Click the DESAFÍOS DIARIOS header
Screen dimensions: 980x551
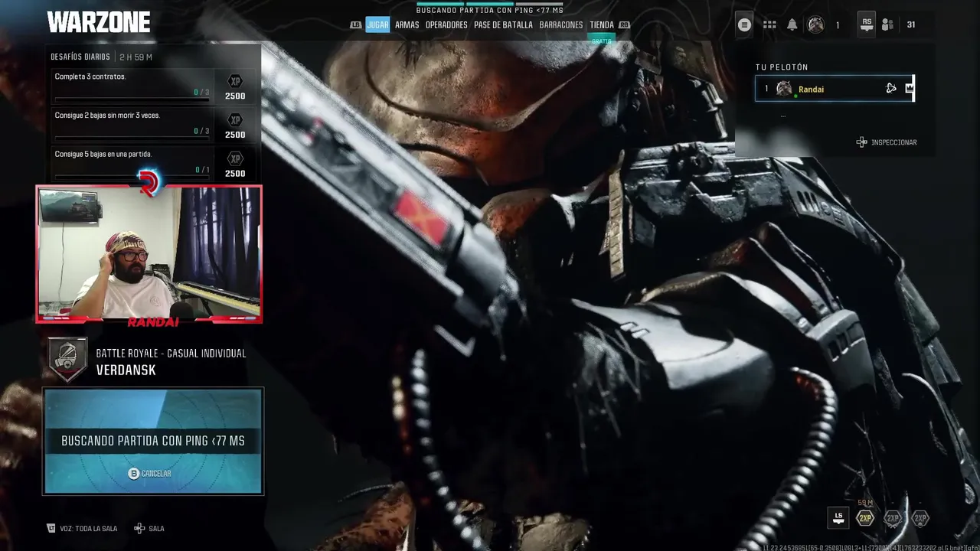[81, 57]
